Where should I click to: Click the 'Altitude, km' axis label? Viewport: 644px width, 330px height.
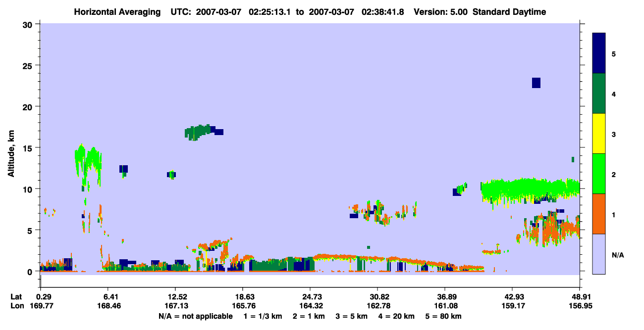tap(11, 152)
